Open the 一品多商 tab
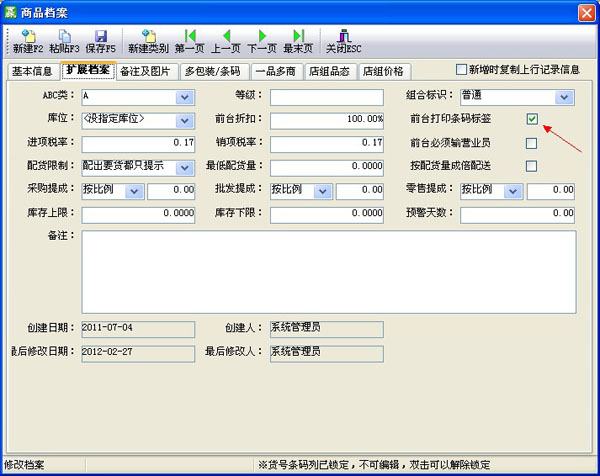 (x=276, y=72)
